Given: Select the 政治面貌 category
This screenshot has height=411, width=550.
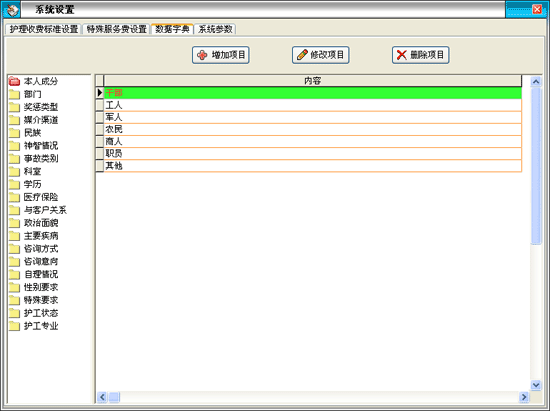Looking at the screenshot, I should pyautogui.click(x=41, y=223).
